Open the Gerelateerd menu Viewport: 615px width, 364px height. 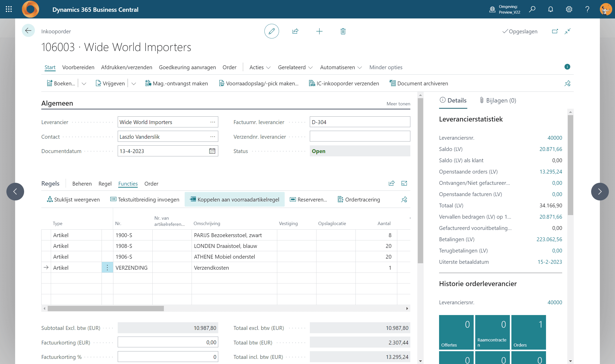pos(295,67)
